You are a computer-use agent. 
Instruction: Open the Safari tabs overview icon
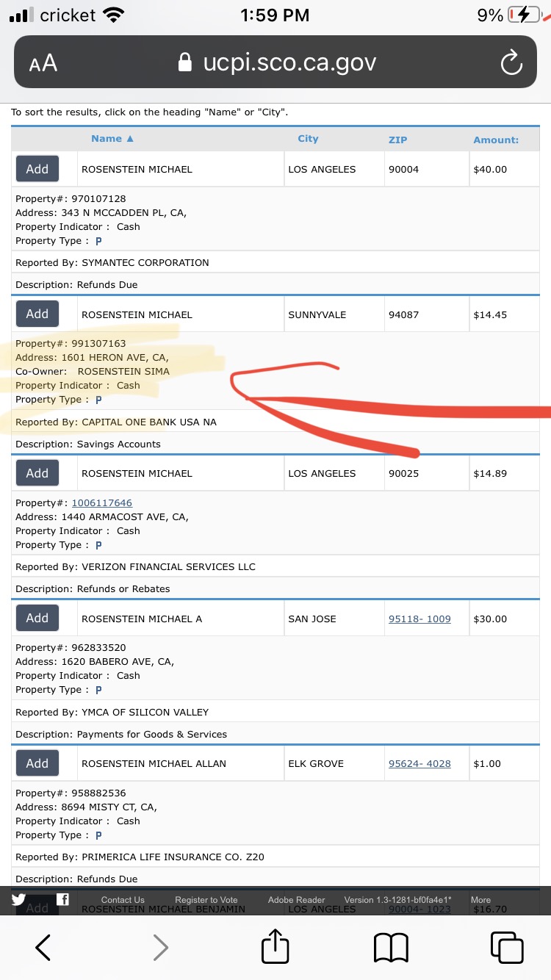pos(507,947)
